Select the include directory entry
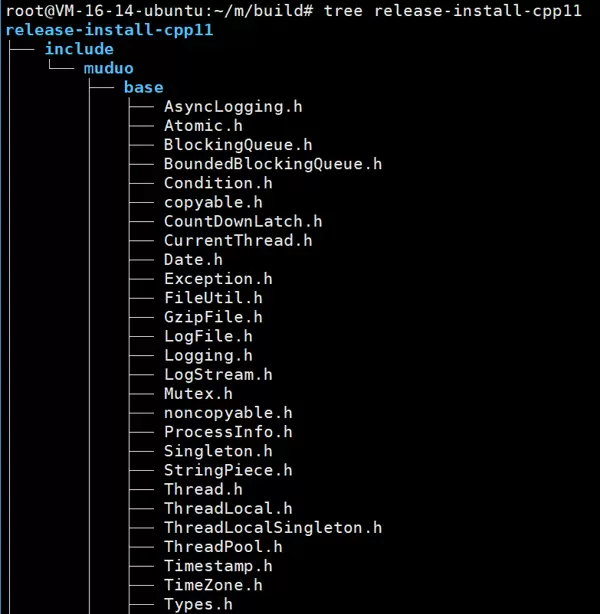 (x=79, y=49)
